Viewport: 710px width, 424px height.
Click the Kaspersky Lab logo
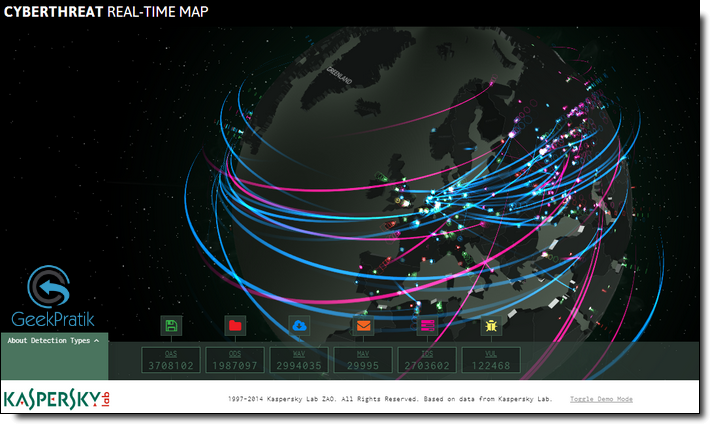pos(57,400)
